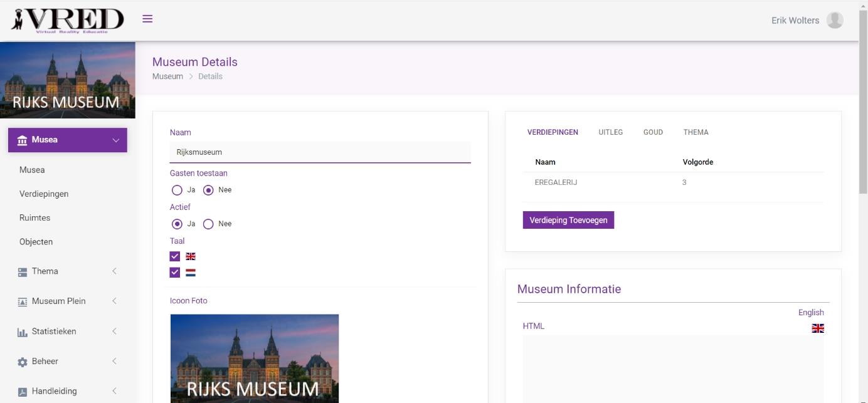
Task: Expand the Beheer section
Action: pos(114,362)
